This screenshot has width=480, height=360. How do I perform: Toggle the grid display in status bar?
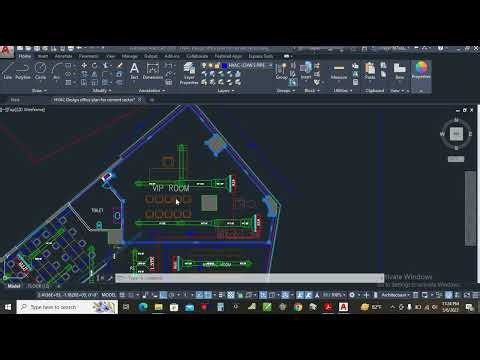pos(122,295)
